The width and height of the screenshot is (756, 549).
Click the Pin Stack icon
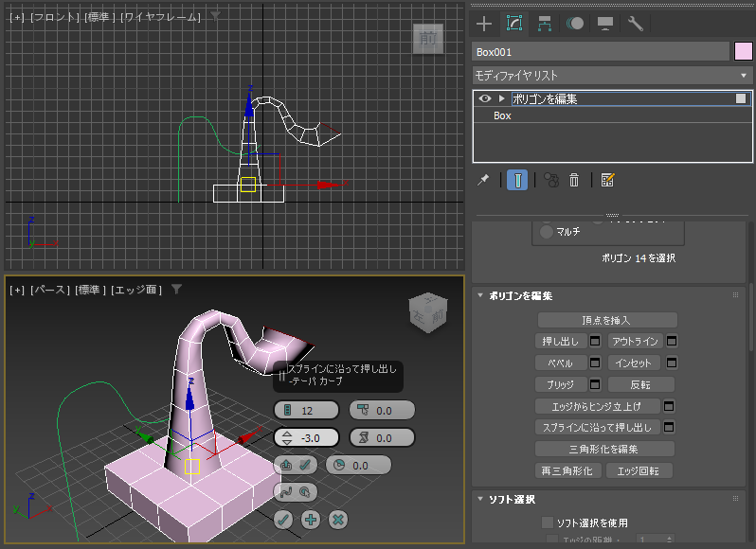(483, 180)
